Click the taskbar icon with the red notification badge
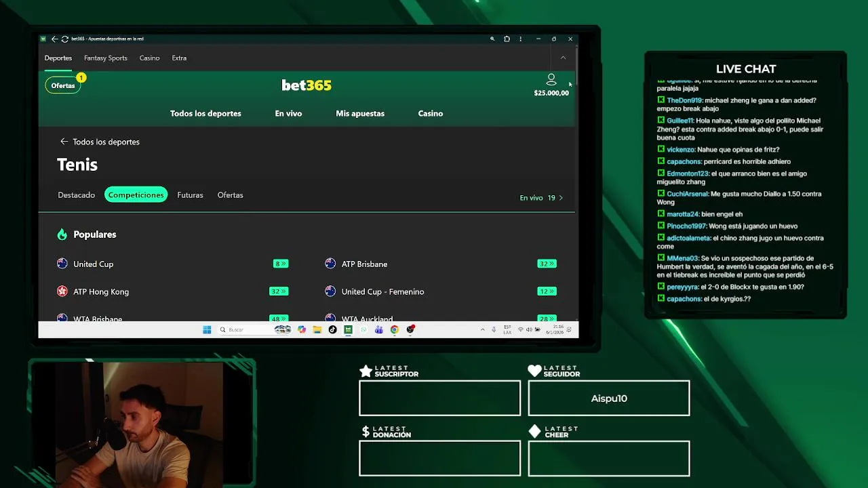 [410, 329]
